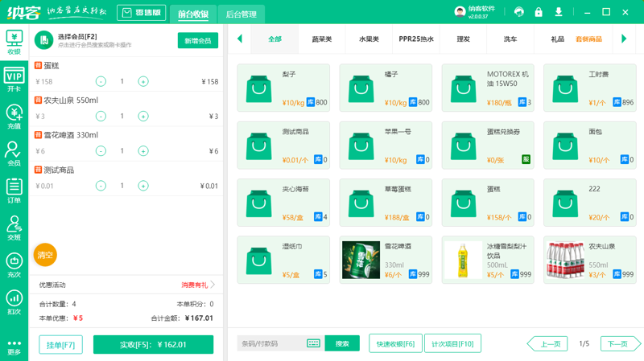Click the 新增会员 button

coord(197,41)
